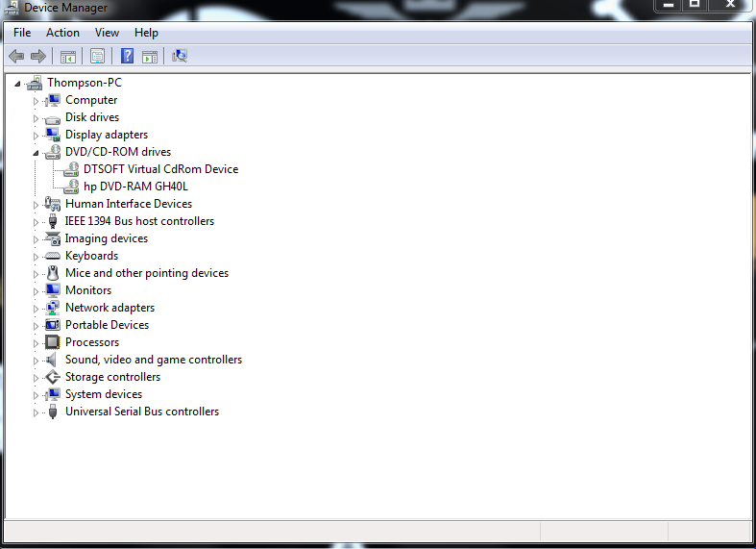Expand the Universal Serial Bus controllers node

pyautogui.click(x=37, y=412)
